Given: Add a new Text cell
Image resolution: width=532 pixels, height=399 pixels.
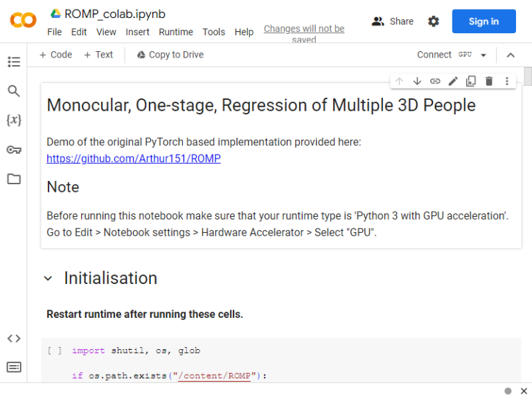Looking at the screenshot, I should tap(98, 55).
